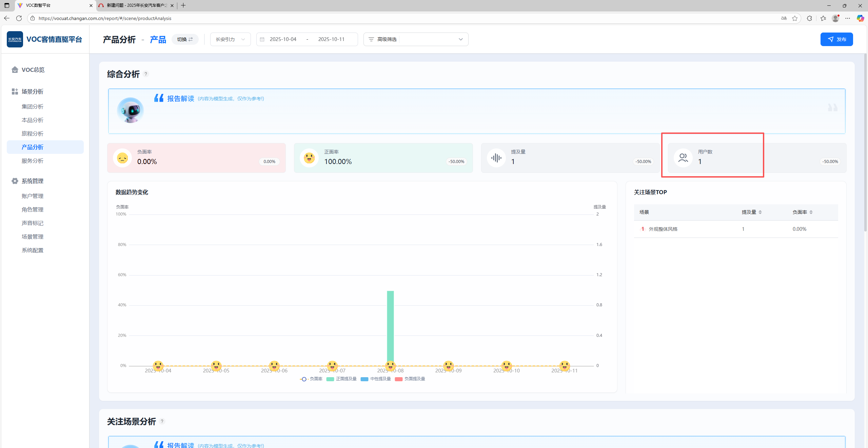Click the sad face 负面率 icon

coord(122,158)
